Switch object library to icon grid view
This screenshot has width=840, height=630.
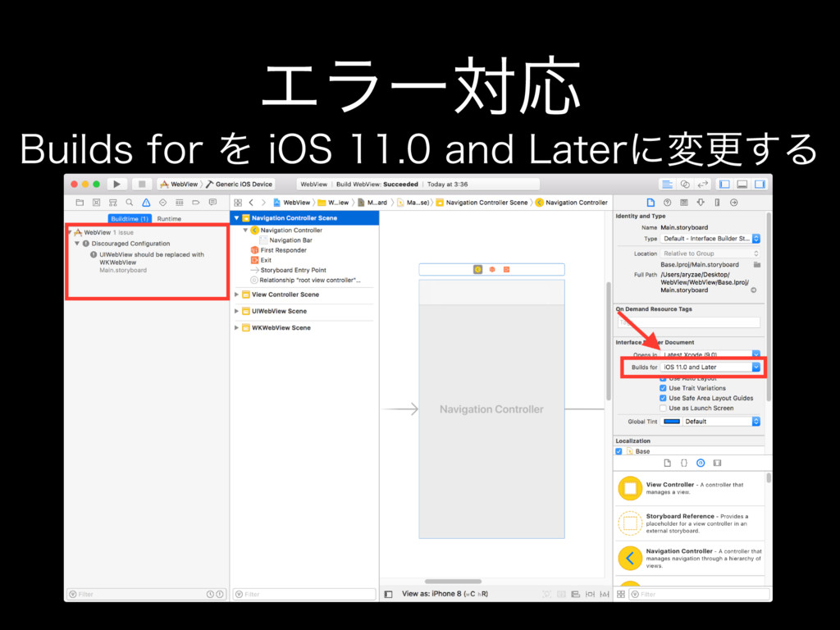(x=621, y=594)
